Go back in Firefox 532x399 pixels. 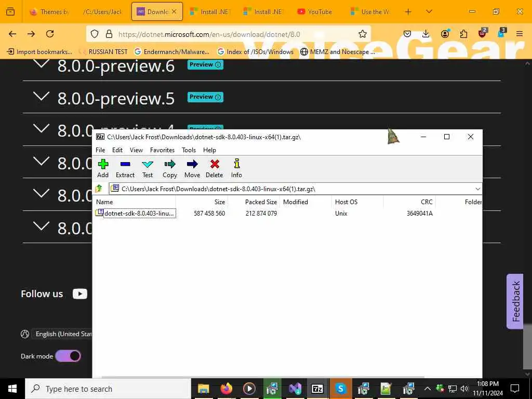12,34
